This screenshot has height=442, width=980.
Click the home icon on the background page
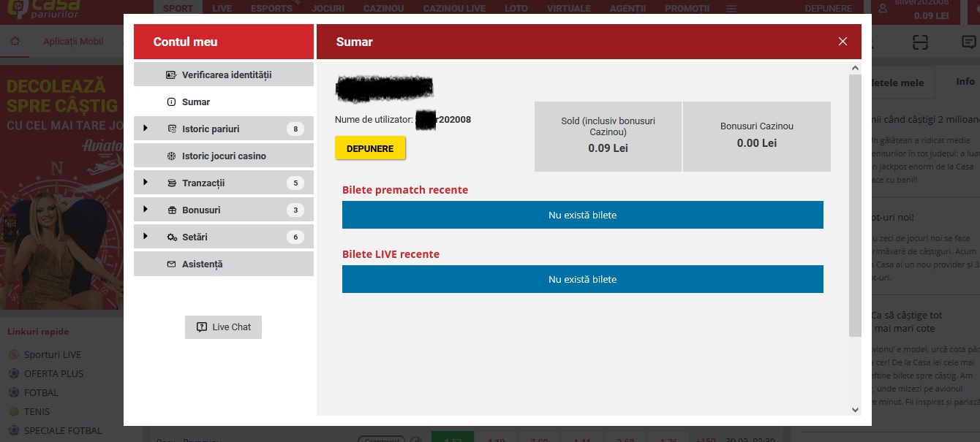[15, 42]
